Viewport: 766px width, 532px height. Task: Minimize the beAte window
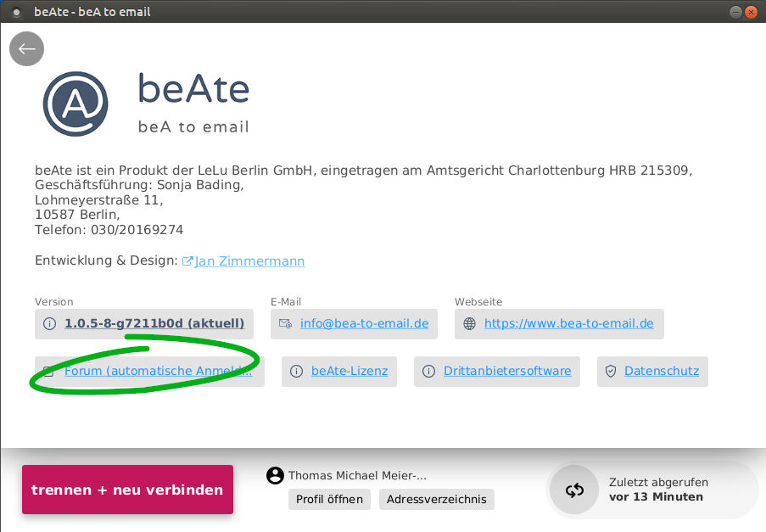pyautogui.click(x=735, y=12)
